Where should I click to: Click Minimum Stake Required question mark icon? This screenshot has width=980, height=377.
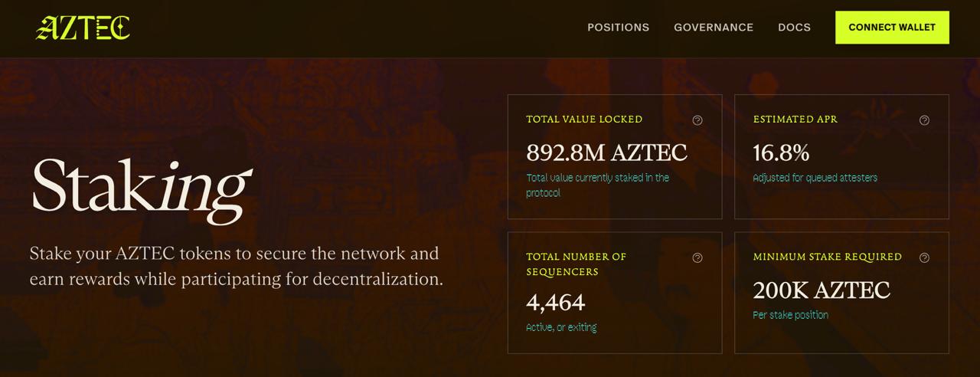pyautogui.click(x=924, y=258)
